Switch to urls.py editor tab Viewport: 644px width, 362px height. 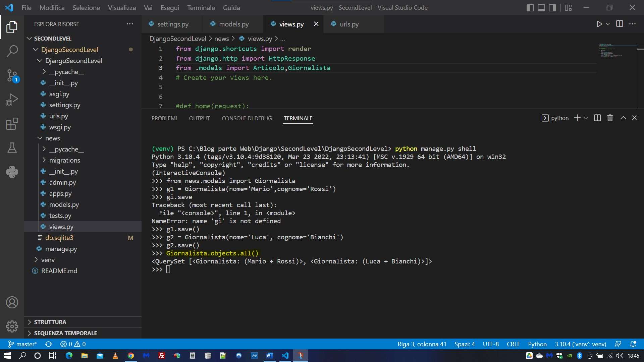(x=349, y=24)
